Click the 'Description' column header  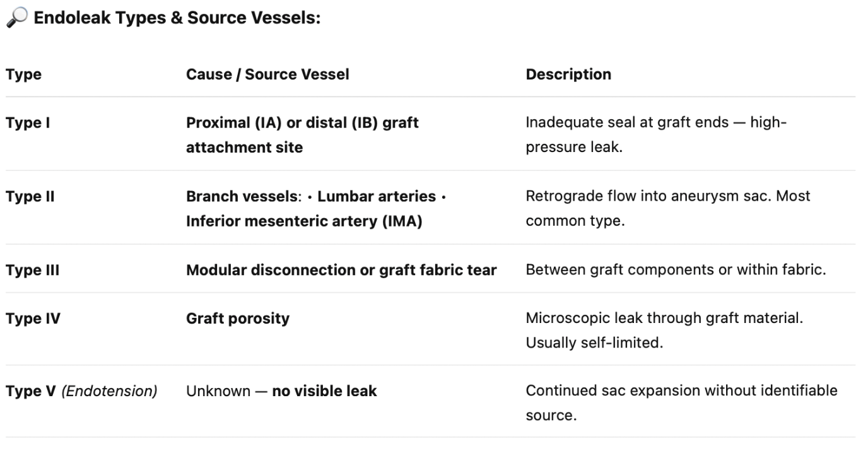568,74
